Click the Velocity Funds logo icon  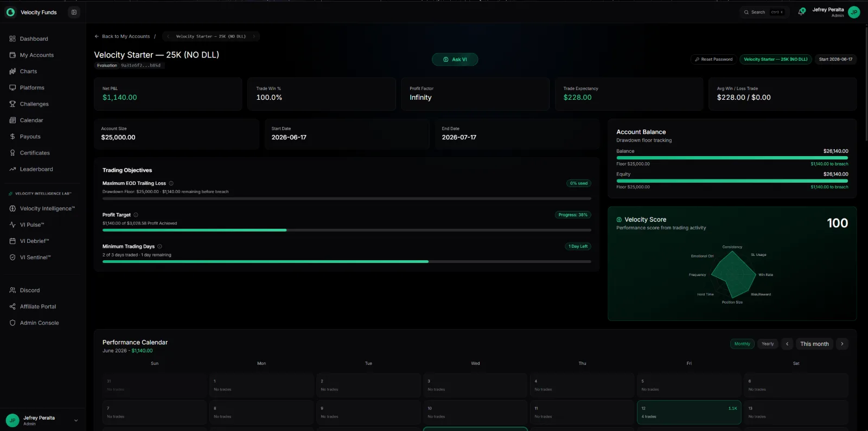10,12
